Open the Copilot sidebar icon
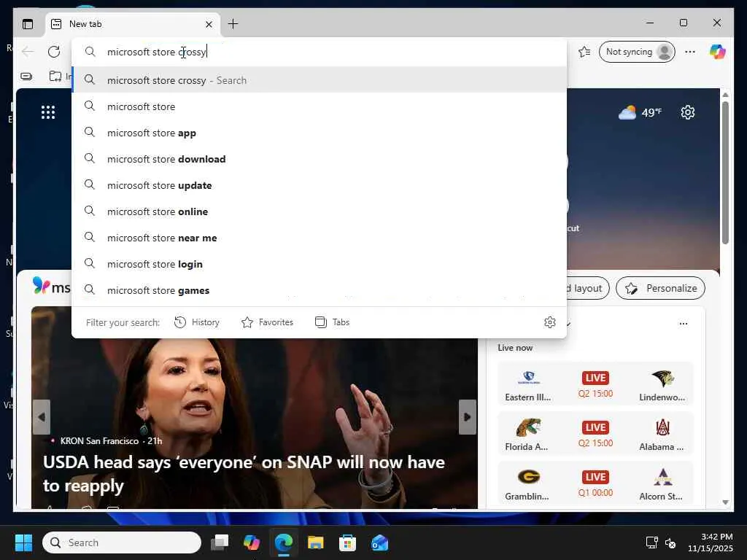The image size is (747, 560). 718,52
